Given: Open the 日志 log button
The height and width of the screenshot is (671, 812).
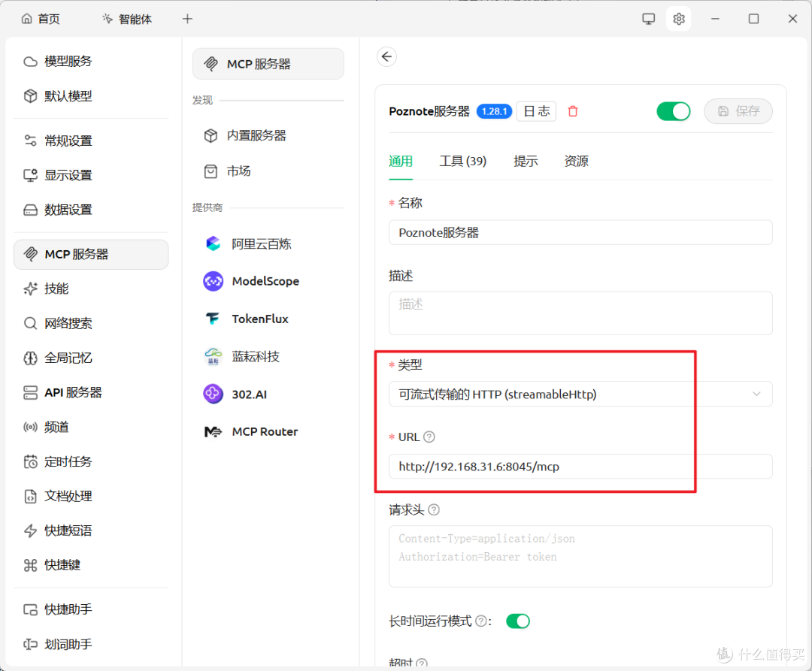Looking at the screenshot, I should (x=537, y=111).
